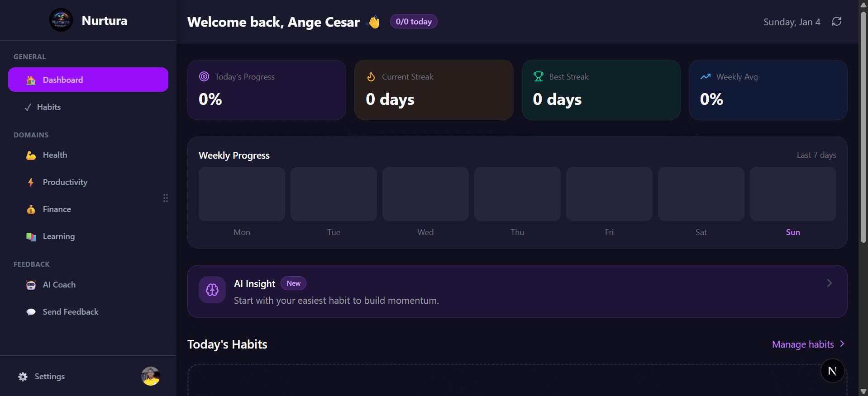Click the Nurtura logo icon
868x396 pixels.
click(61, 20)
